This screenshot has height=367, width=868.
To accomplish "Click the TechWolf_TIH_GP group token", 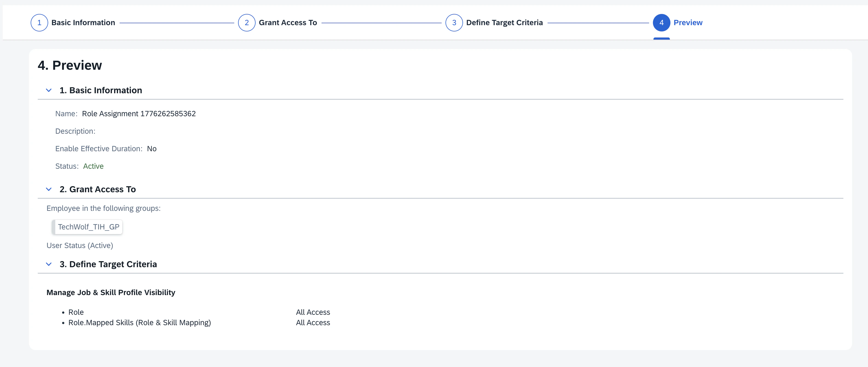I will (x=88, y=227).
